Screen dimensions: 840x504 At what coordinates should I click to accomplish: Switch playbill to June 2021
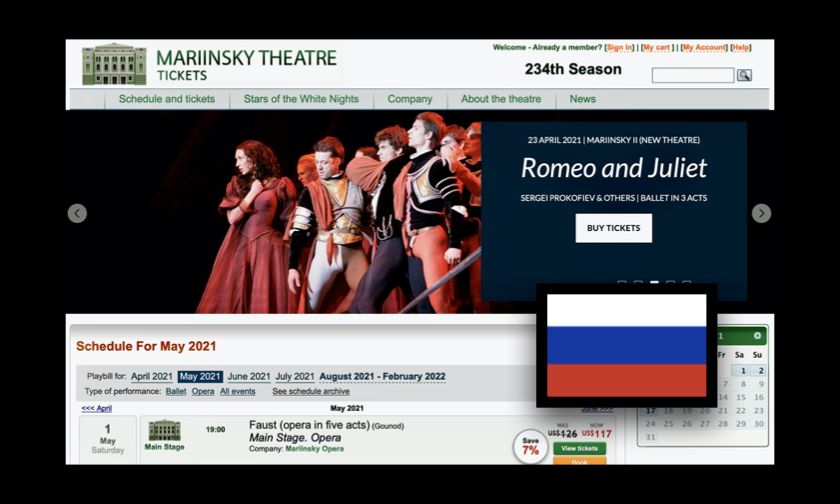[x=249, y=377]
